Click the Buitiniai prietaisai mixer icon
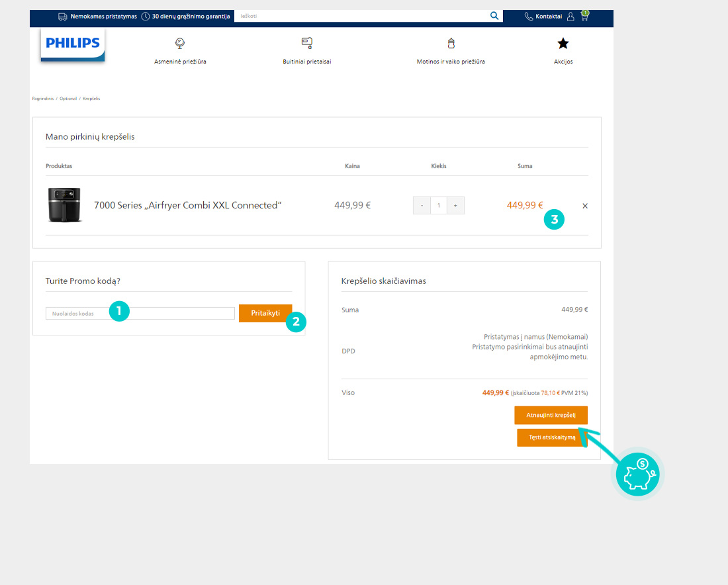The height and width of the screenshot is (585, 728). pyautogui.click(x=307, y=43)
